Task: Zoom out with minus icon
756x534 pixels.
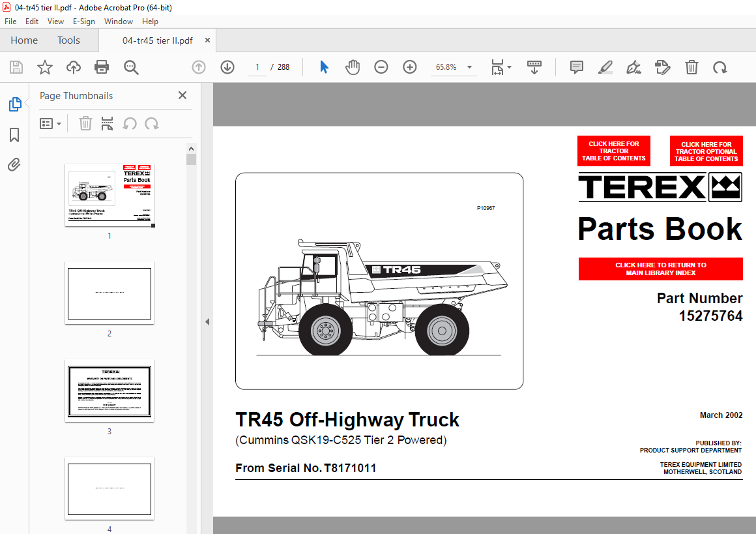Action: pyautogui.click(x=381, y=67)
